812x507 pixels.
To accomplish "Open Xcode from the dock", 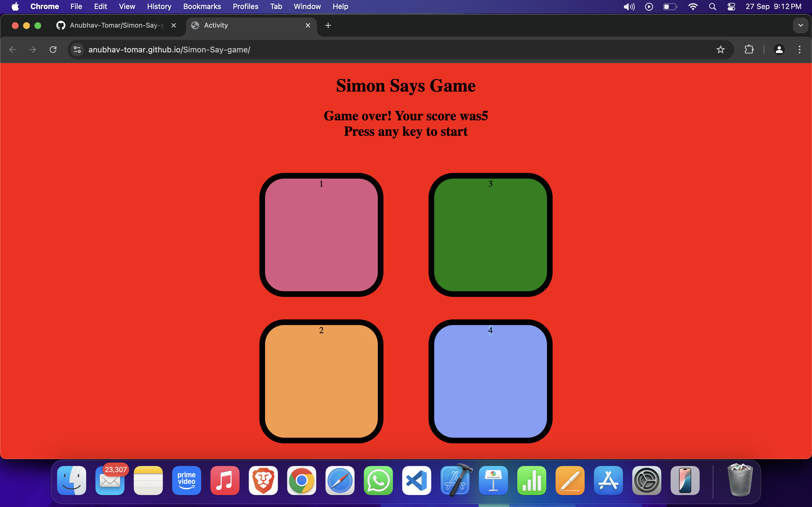I will (455, 481).
